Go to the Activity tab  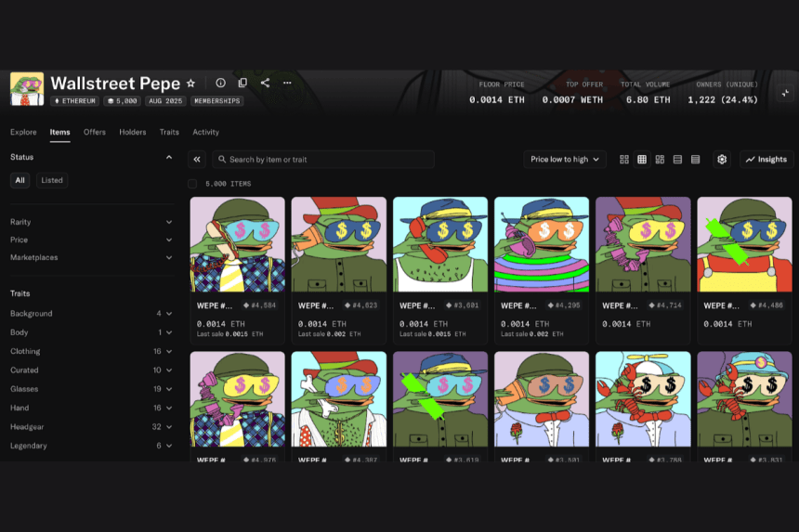(205, 132)
